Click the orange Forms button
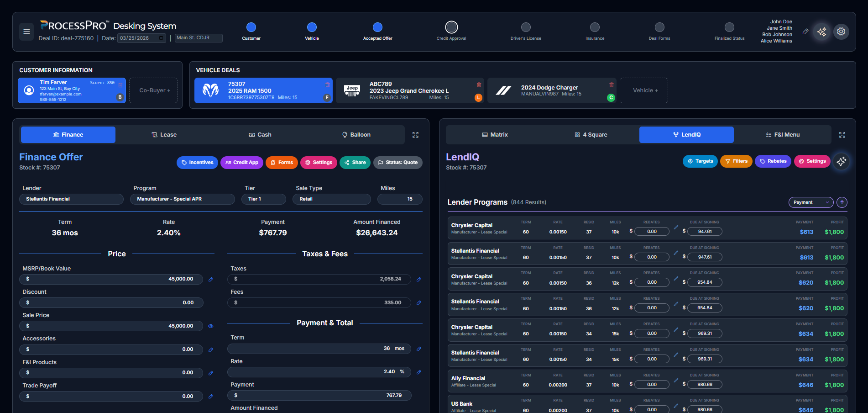 click(x=282, y=163)
